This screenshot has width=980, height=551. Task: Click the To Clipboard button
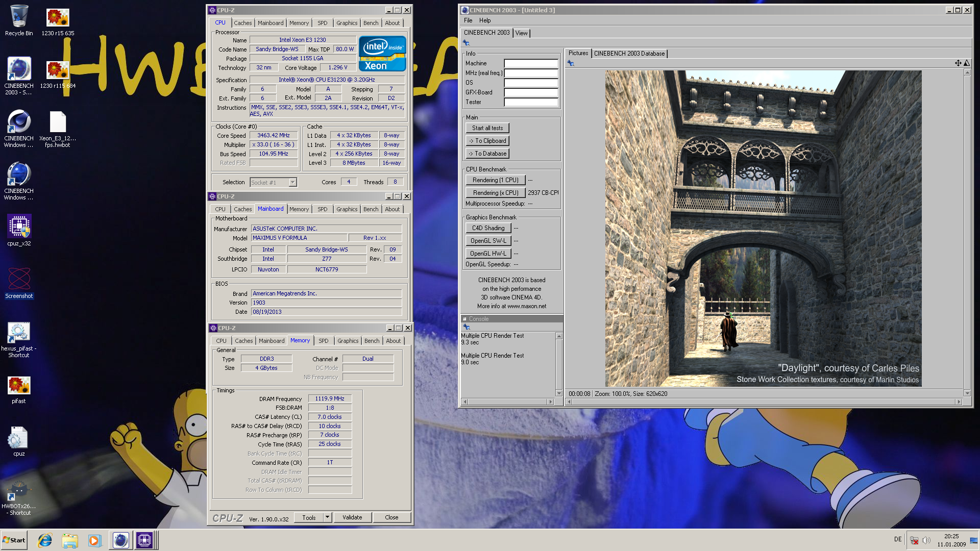(x=487, y=141)
